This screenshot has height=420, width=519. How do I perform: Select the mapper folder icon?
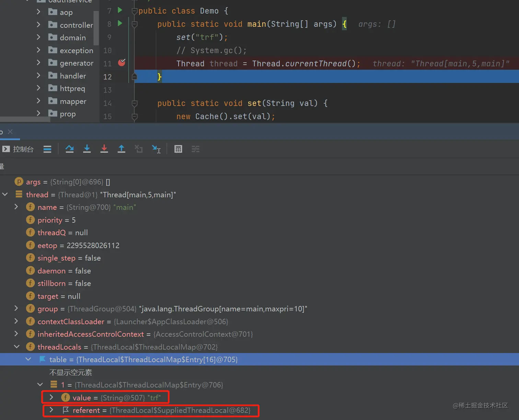click(53, 101)
